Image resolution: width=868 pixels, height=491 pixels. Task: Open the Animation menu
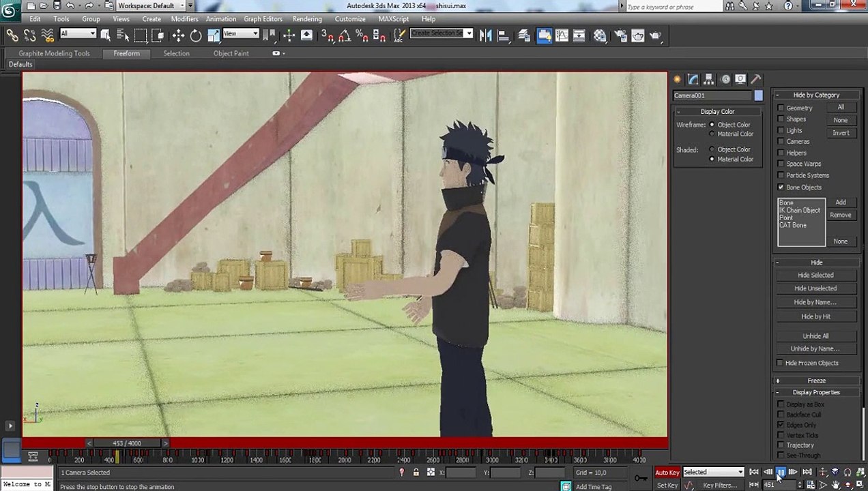[x=221, y=18]
